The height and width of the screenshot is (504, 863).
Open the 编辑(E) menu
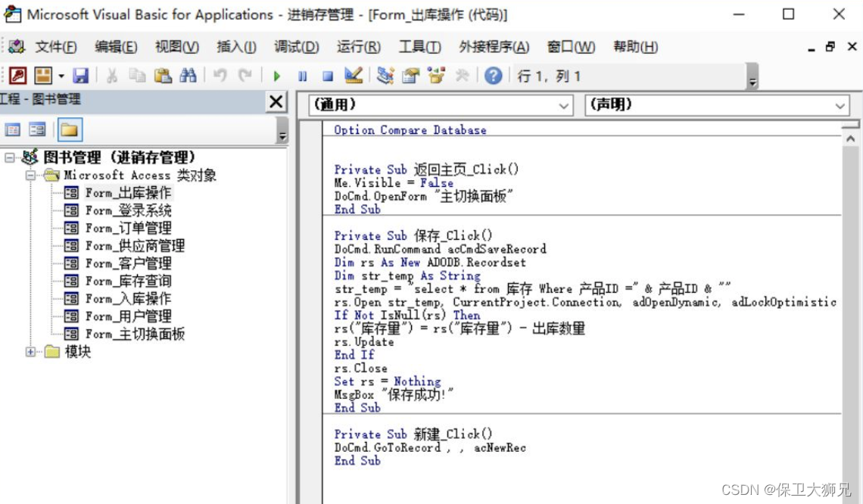tap(116, 48)
